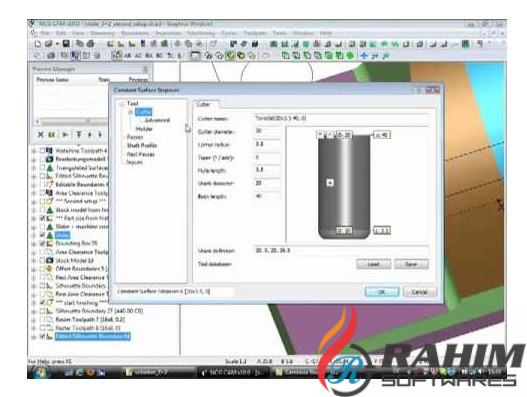Click the Save (floppy disk) toolbar icon
This screenshot has width=527, height=397.
point(66,44)
